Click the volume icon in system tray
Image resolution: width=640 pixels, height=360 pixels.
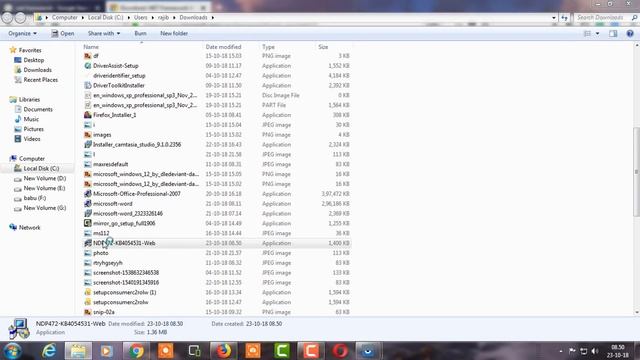pyautogui.click(x=595, y=351)
